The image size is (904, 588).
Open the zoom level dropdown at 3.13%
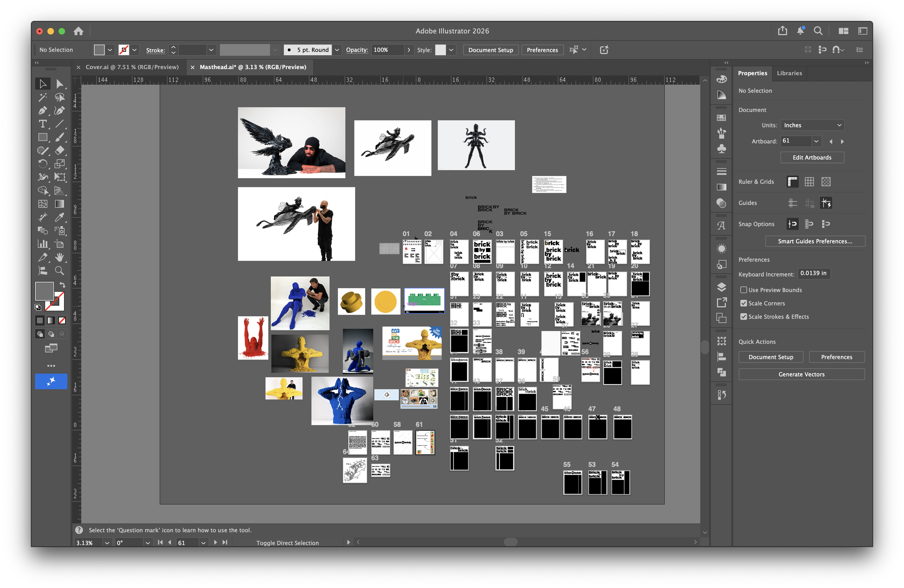[x=107, y=543]
